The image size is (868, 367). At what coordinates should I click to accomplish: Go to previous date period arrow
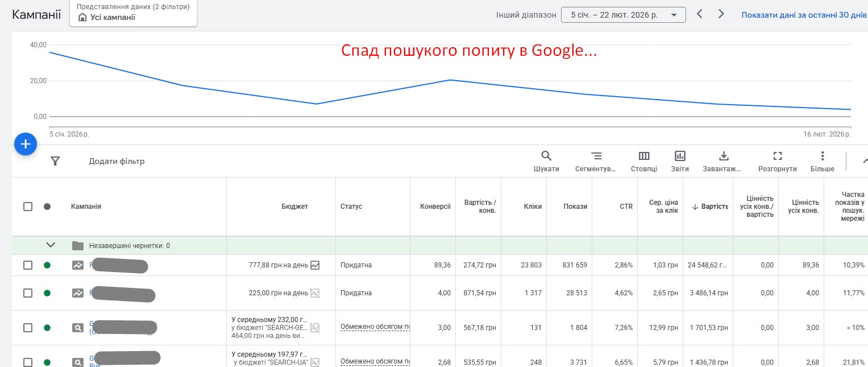pos(700,14)
